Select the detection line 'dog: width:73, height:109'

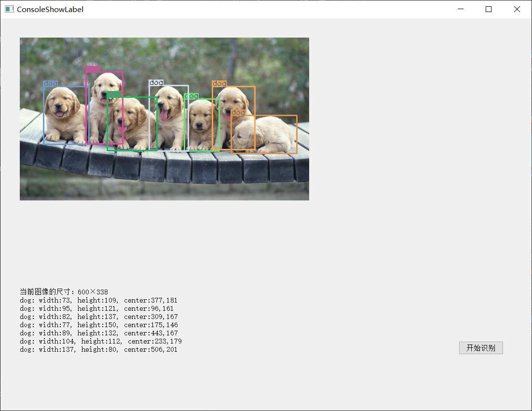point(97,300)
